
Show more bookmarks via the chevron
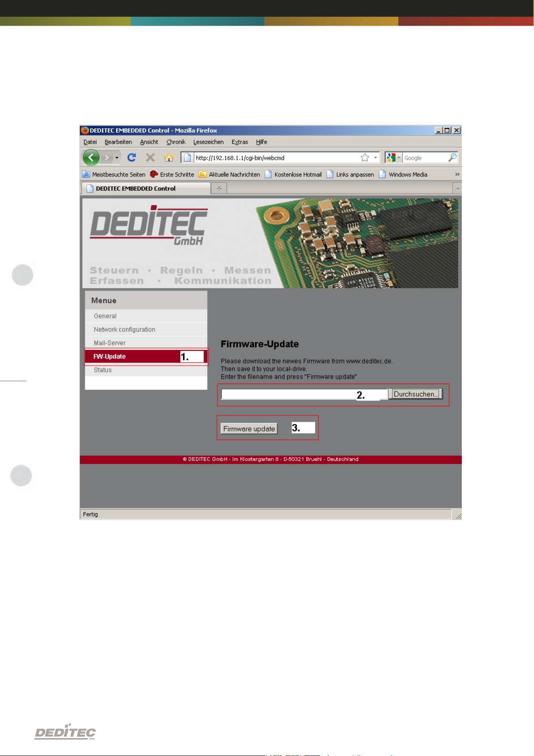[x=457, y=174]
